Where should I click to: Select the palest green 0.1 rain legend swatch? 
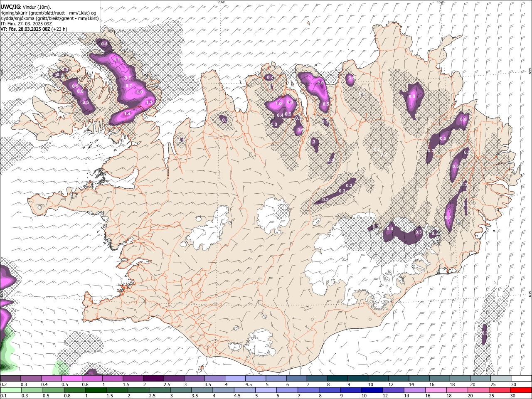(x=11, y=390)
